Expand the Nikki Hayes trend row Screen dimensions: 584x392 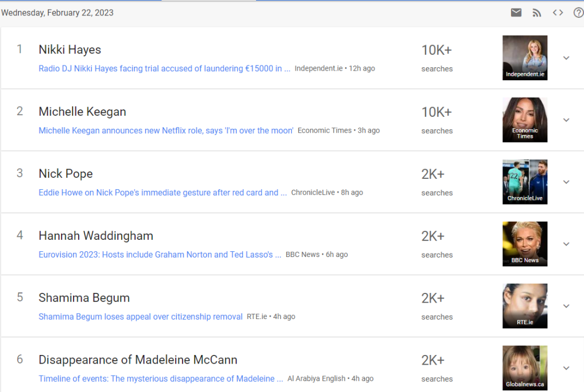[x=566, y=58]
